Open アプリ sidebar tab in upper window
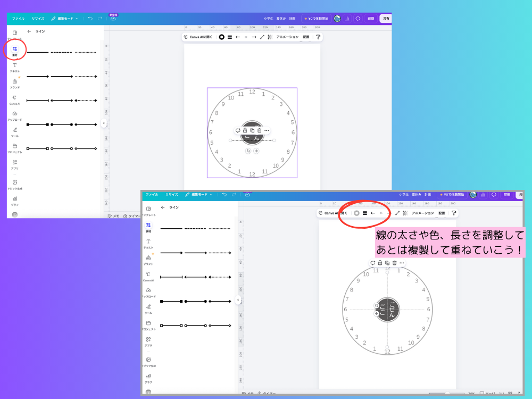The image size is (532, 399). [14, 164]
